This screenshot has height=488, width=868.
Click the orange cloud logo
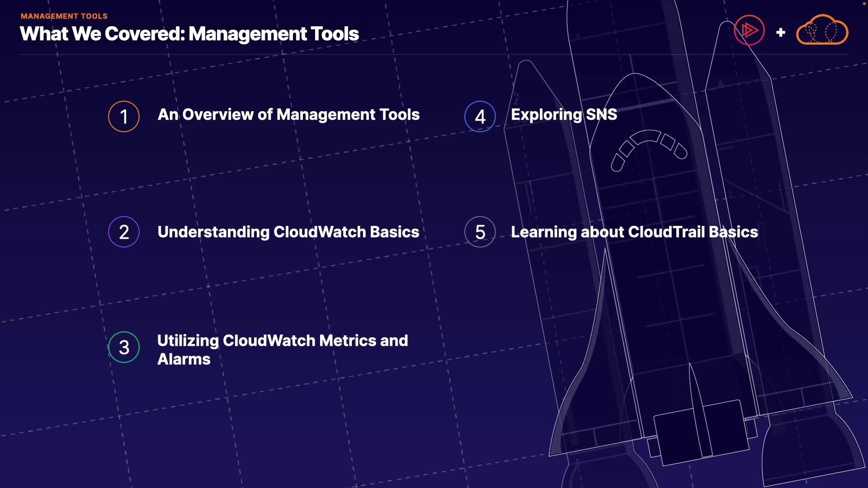822,31
